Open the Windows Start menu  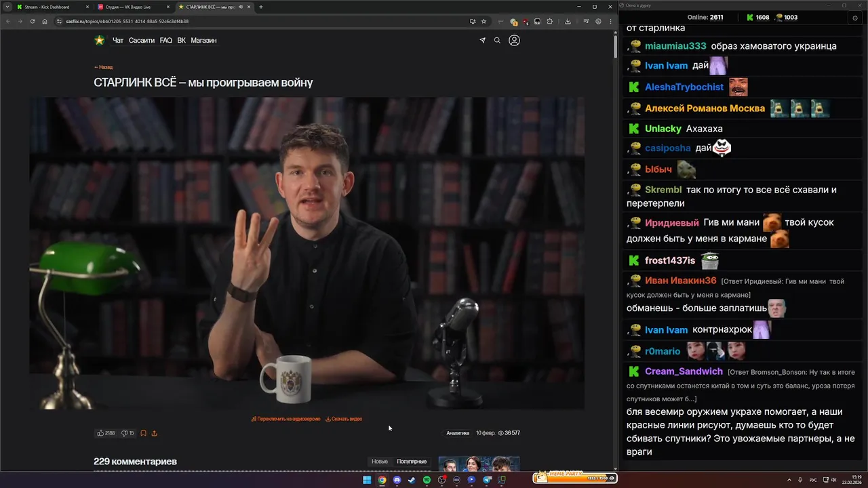[367, 480]
